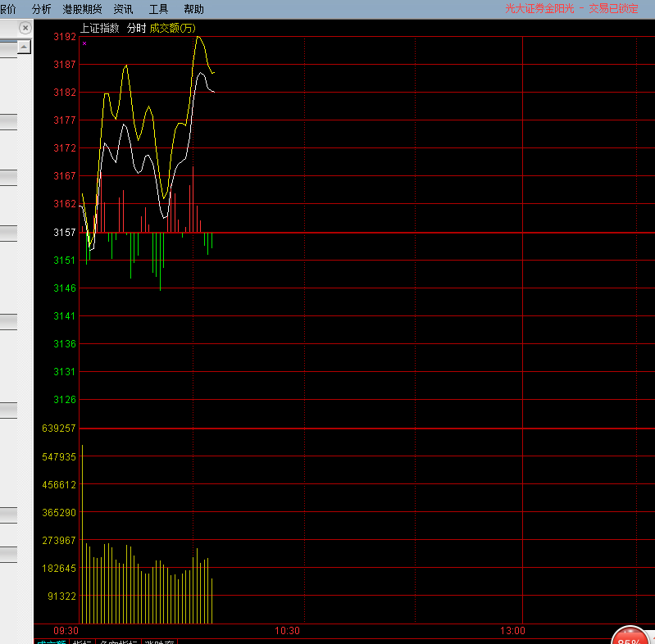Click the 10:30 time axis marker
Viewport: 655px width, 644px height.
[x=287, y=631]
